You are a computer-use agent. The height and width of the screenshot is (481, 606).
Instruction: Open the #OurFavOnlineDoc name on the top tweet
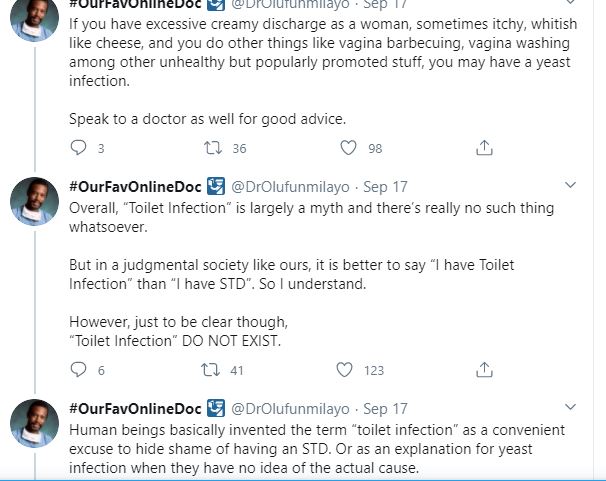(x=134, y=4)
